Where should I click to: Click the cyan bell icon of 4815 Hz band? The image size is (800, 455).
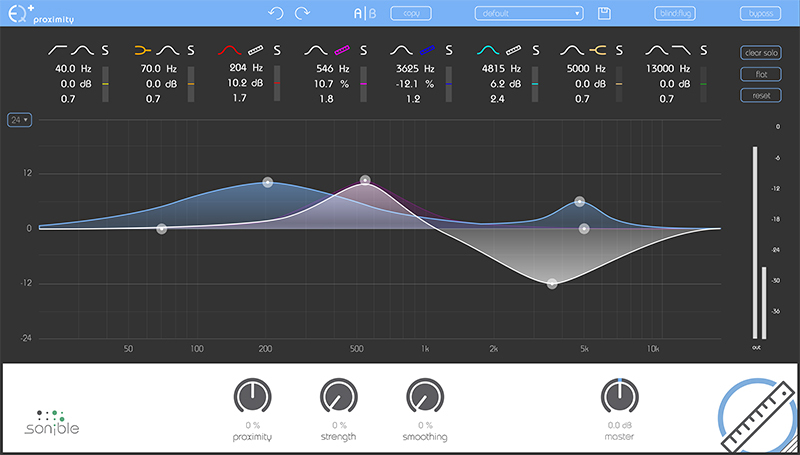[x=489, y=49]
